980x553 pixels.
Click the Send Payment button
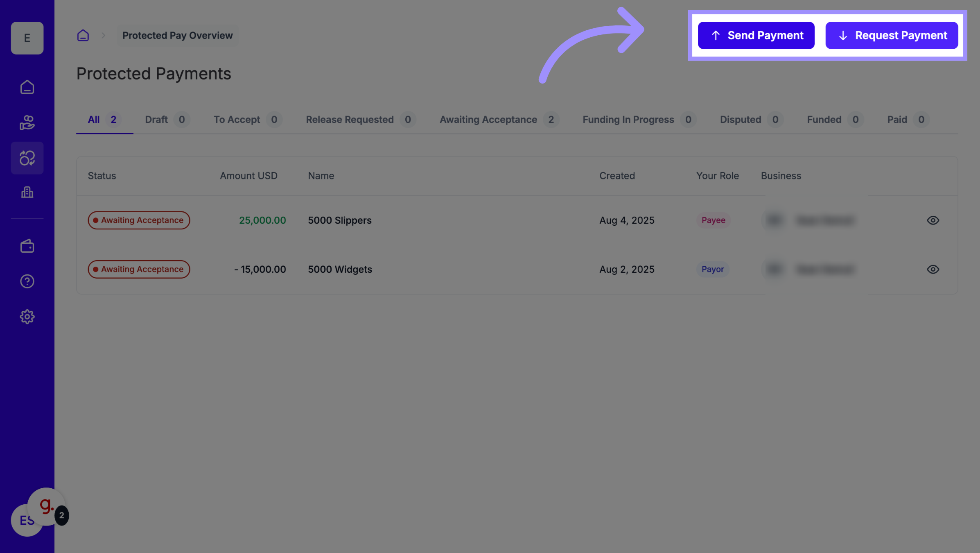tap(756, 36)
